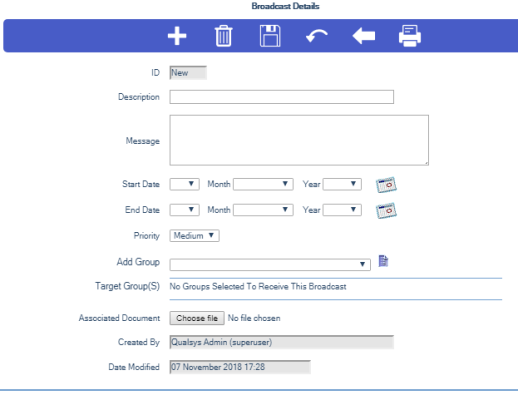Open the Start Date Year dropdown
This screenshot has width=518, height=400.
[342, 184]
